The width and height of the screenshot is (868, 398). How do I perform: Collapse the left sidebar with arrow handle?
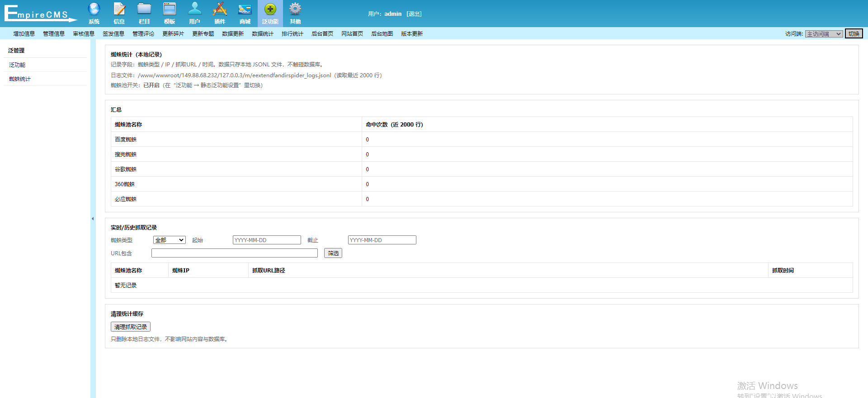(x=93, y=219)
